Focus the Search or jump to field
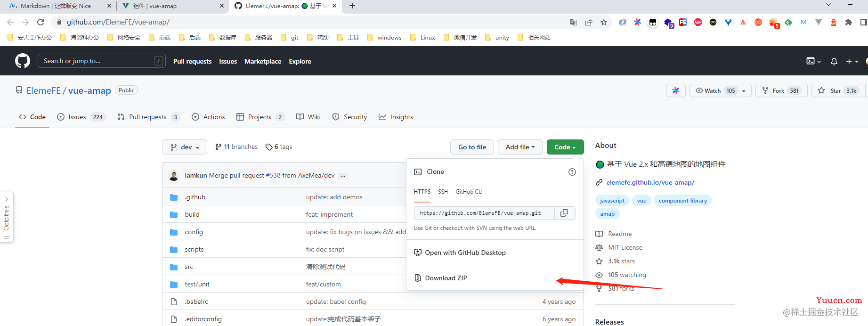 click(x=102, y=61)
